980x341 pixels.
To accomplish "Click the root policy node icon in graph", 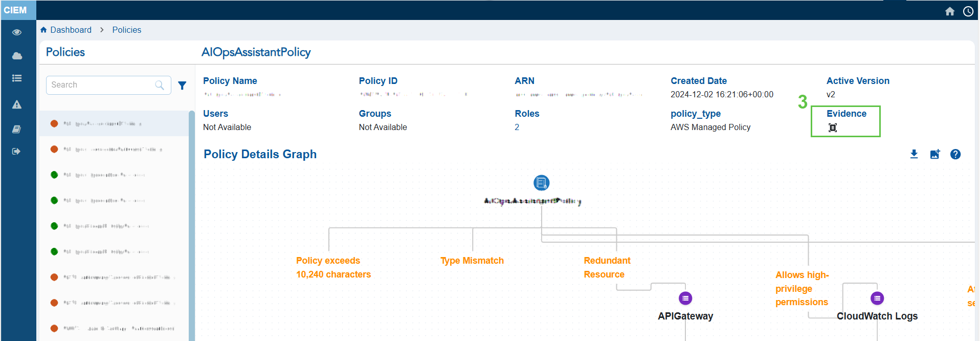I will tap(541, 183).
